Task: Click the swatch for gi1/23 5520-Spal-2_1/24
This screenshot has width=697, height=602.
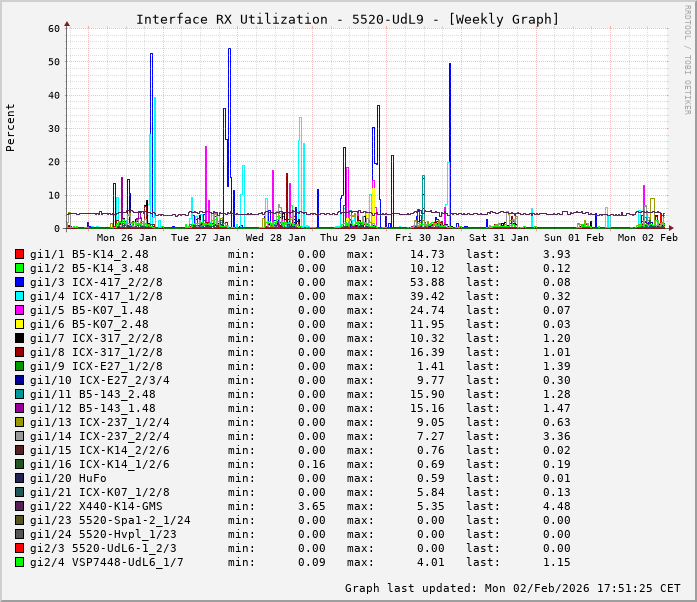Action: (19, 520)
